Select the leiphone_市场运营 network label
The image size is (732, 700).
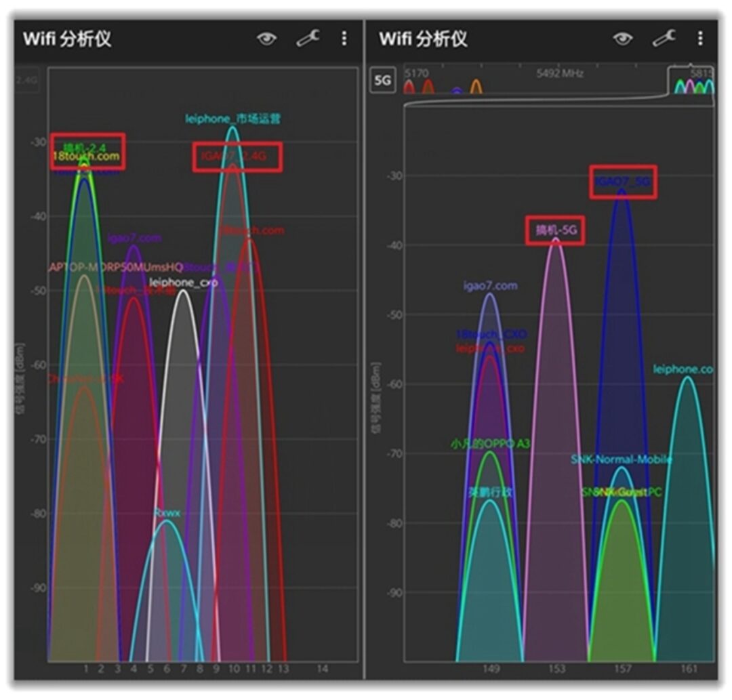click(233, 119)
